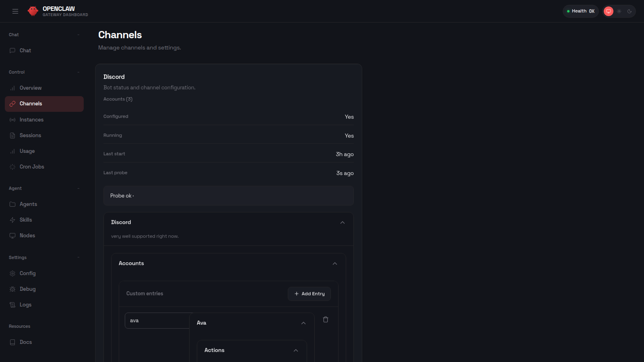The image size is (644, 362).
Task: Collapse the Discord channel section
Action: 342,222
